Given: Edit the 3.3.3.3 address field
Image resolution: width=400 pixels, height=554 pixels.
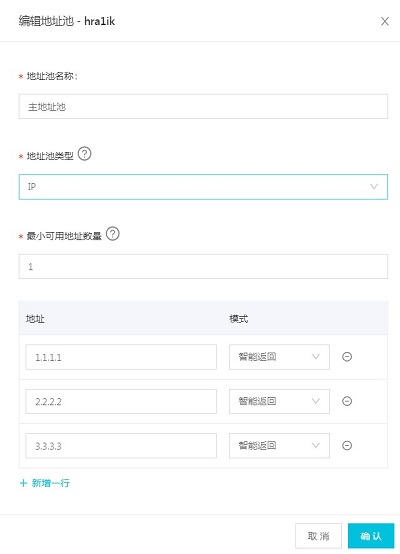Looking at the screenshot, I should (121, 446).
